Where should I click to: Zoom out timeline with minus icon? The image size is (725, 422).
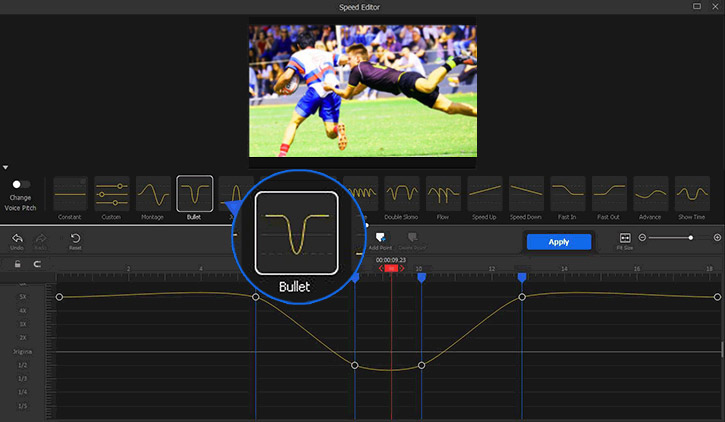point(642,238)
